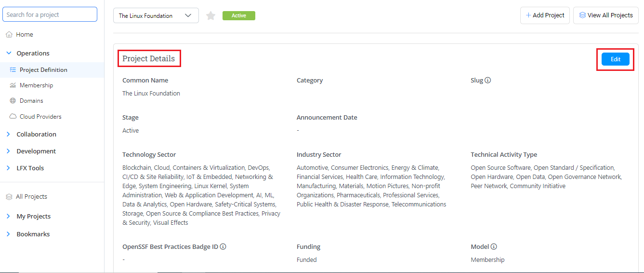
Task: Click the Search for a project field
Action: [x=50, y=14]
